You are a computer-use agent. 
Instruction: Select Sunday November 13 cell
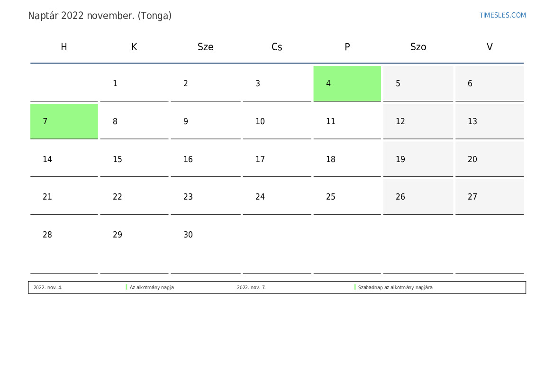[490, 121]
